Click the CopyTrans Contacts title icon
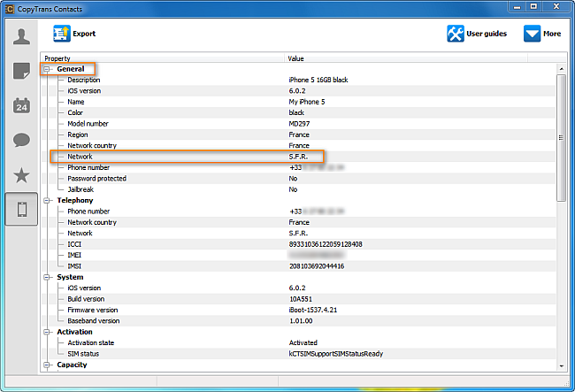 click(x=10, y=9)
